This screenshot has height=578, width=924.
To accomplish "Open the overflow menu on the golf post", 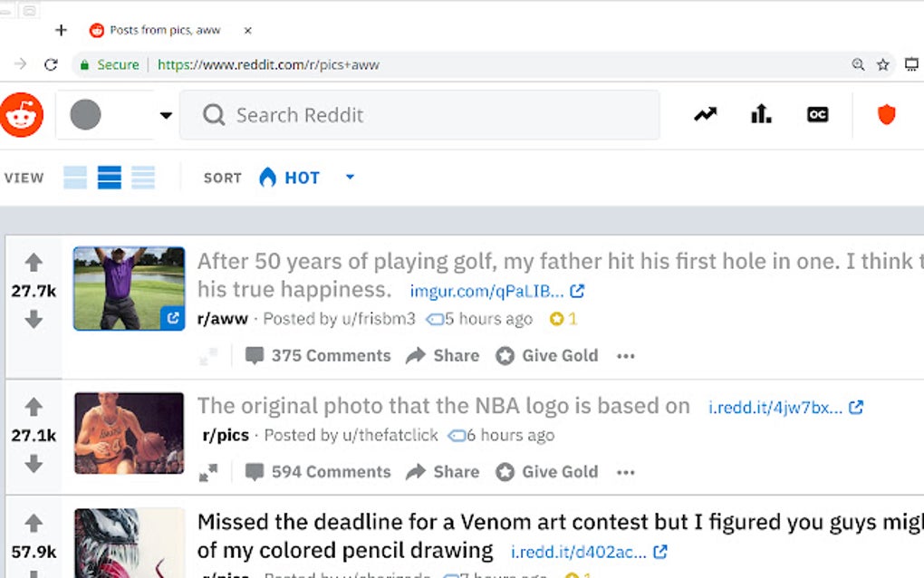I will [626, 355].
